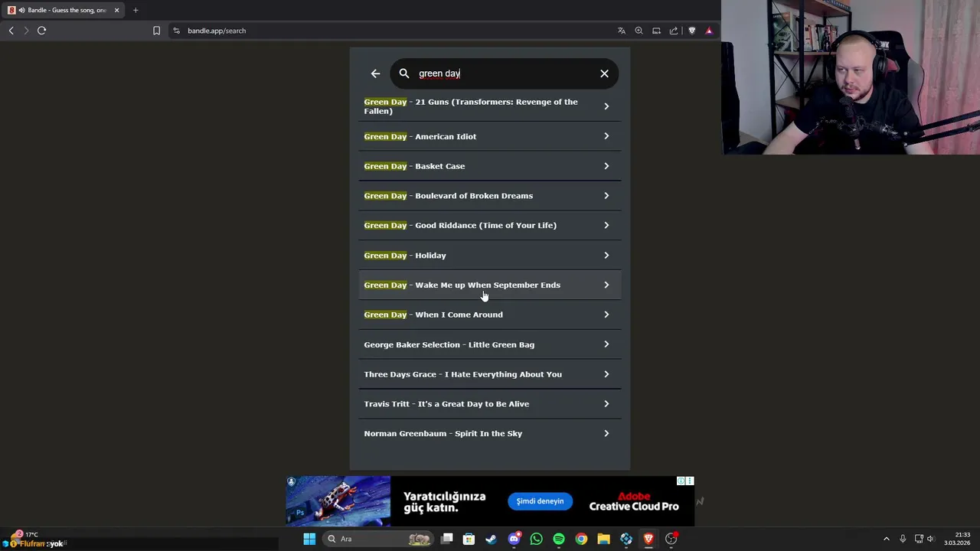Image resolution: width=980 pixels, height=551 pixels.
Task: Open Brave Shields lion icon
Action: [x=692, y=31]
